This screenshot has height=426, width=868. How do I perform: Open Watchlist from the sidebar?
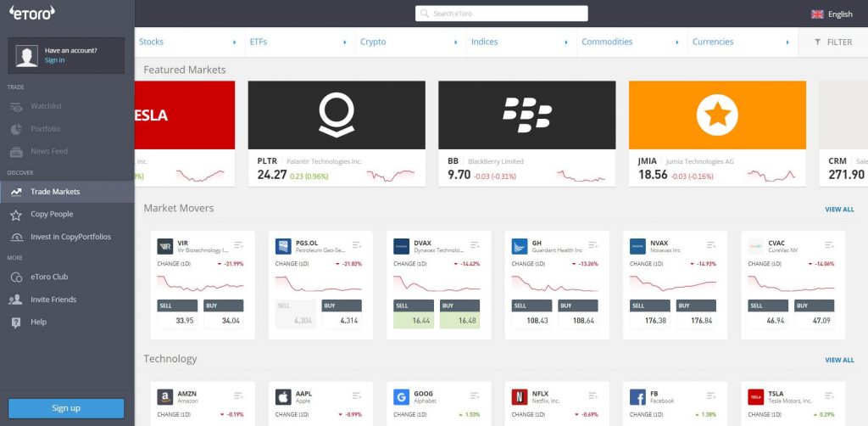coord(46,106)
